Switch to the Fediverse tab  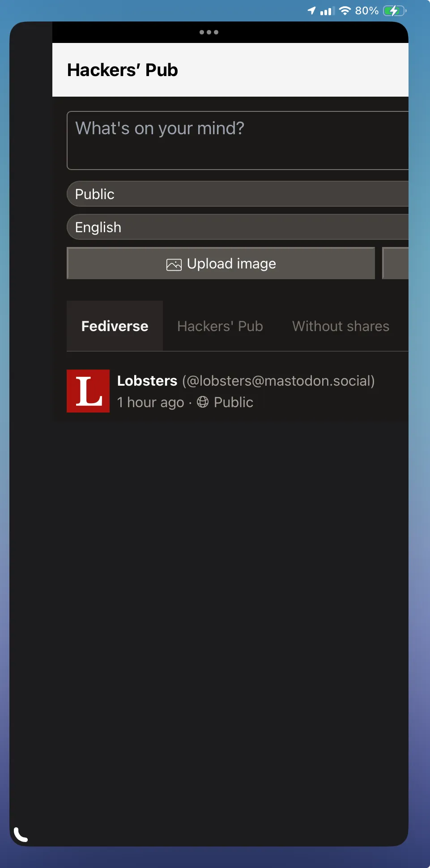coord(115,326)
